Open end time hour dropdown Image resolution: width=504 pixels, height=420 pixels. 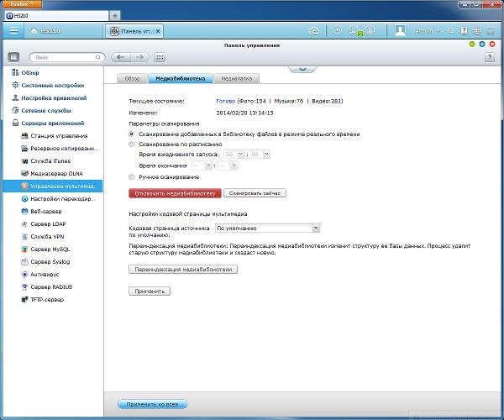[x=202, y=165]
